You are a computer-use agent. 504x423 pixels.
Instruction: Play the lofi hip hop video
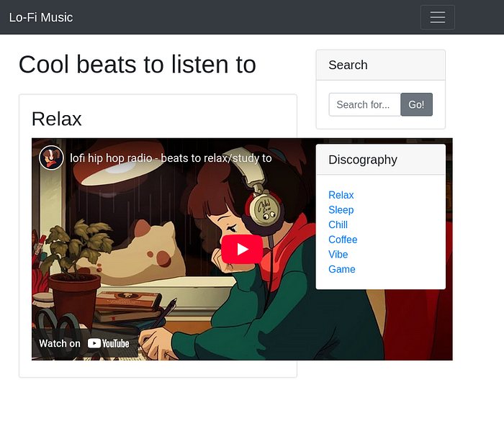[242, 249]
